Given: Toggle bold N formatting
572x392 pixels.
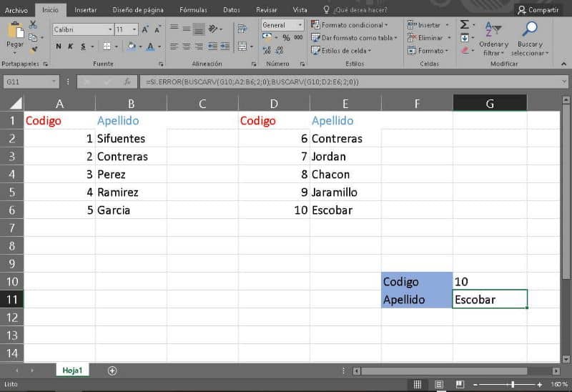Looking at the screenshot, I should (59, 46).
